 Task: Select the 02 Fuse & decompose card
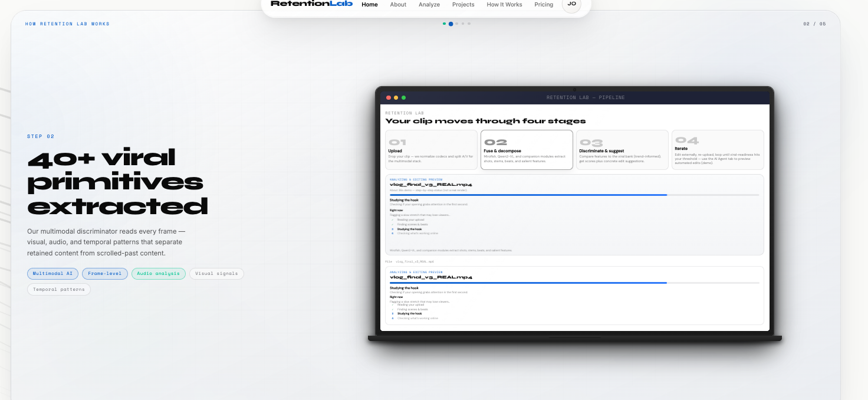527,150
